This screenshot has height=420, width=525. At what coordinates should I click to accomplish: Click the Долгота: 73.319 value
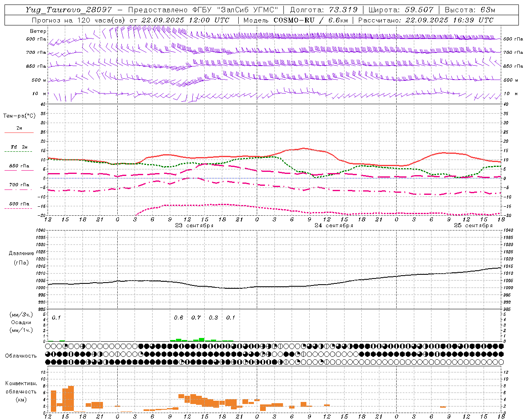tap(324, 10)
